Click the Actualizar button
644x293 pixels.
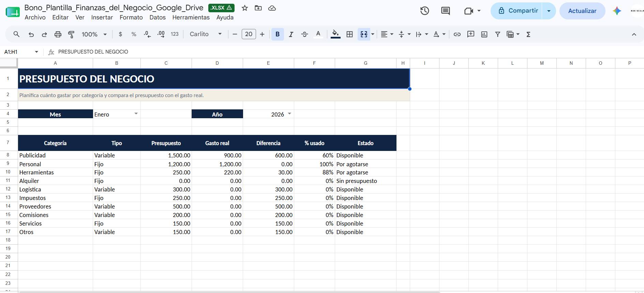tap(582, 11)
